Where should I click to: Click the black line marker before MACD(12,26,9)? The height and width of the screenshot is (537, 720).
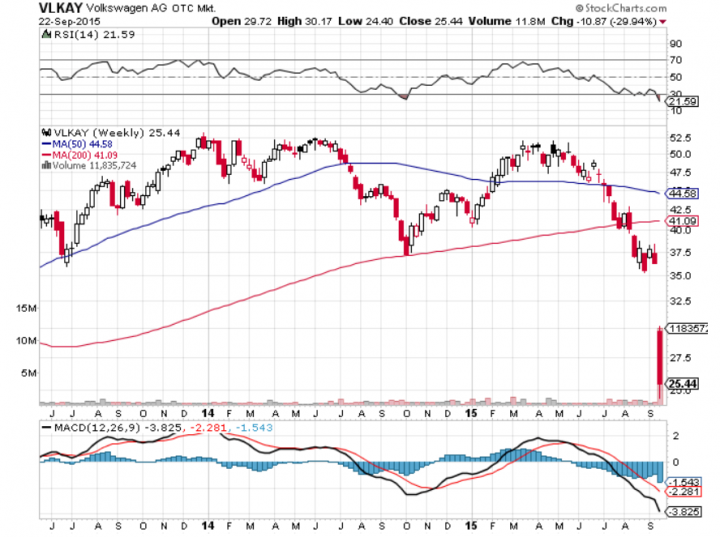(x=46, y=428)
